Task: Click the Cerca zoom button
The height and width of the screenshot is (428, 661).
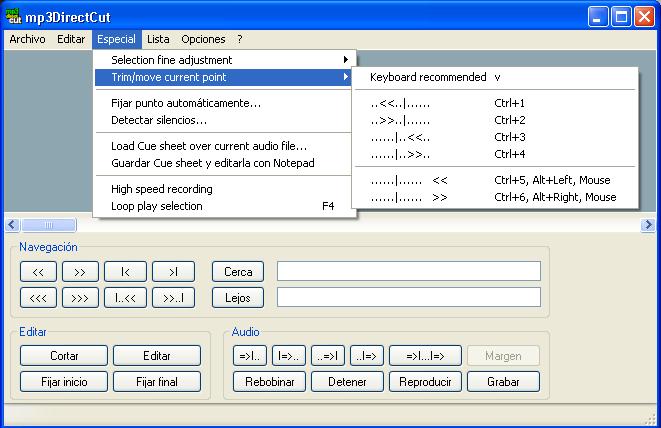Action: tap(238, 272)
